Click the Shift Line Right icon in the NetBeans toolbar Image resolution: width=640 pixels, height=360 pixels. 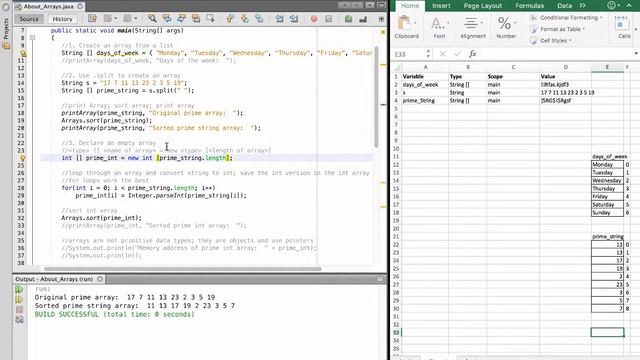294,19
